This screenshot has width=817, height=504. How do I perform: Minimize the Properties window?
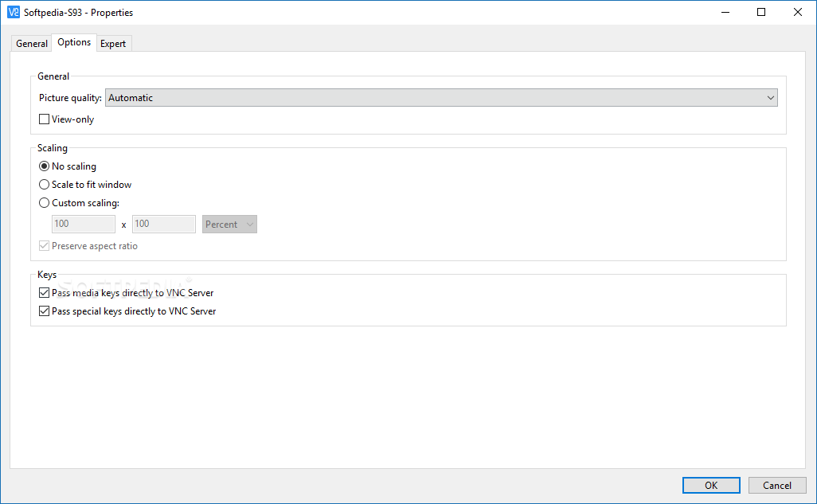725,12
